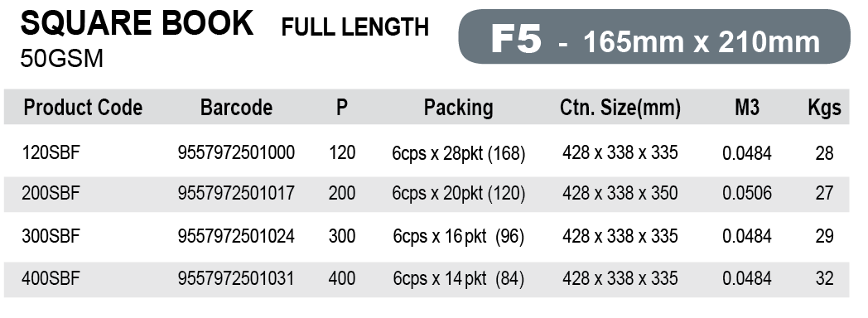This screenshot has width=868, height=318.
Task: Click barcode 9557972501017
Action: 236,193
